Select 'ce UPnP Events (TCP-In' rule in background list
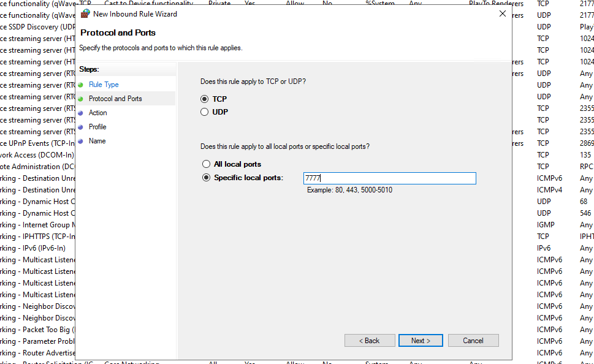This screenshot has width=594, height=364. point(37,143)
